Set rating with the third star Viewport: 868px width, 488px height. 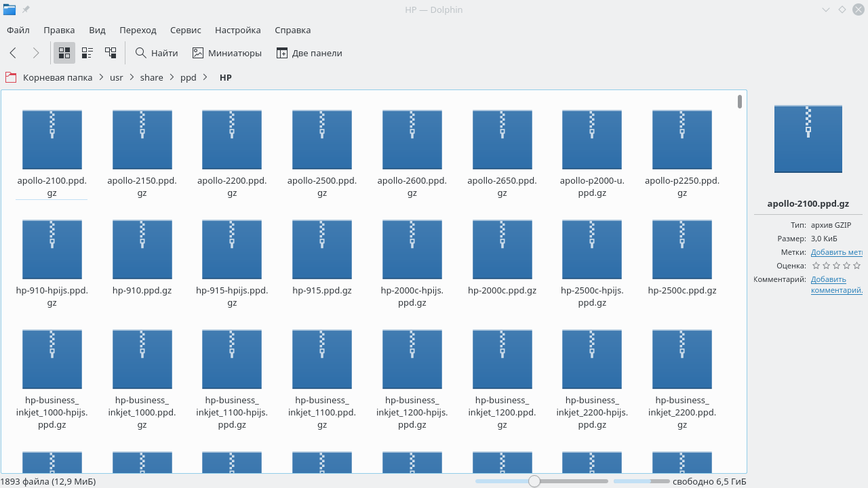coord(836,266)
